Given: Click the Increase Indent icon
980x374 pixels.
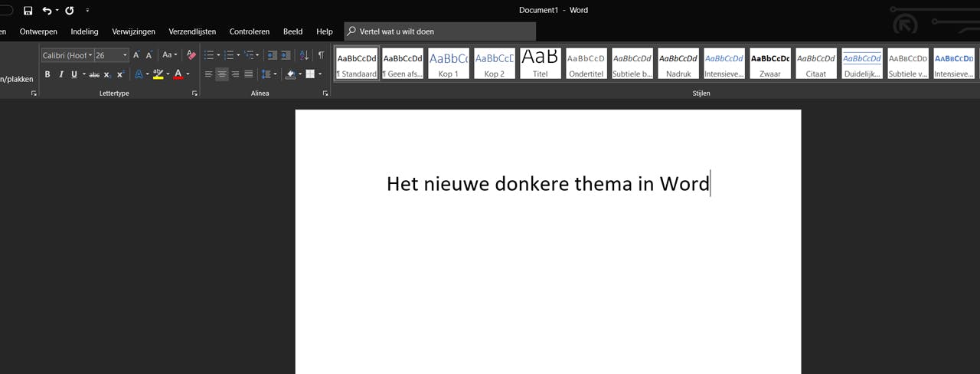Looking at the screenshot, I should coord(286,55).
